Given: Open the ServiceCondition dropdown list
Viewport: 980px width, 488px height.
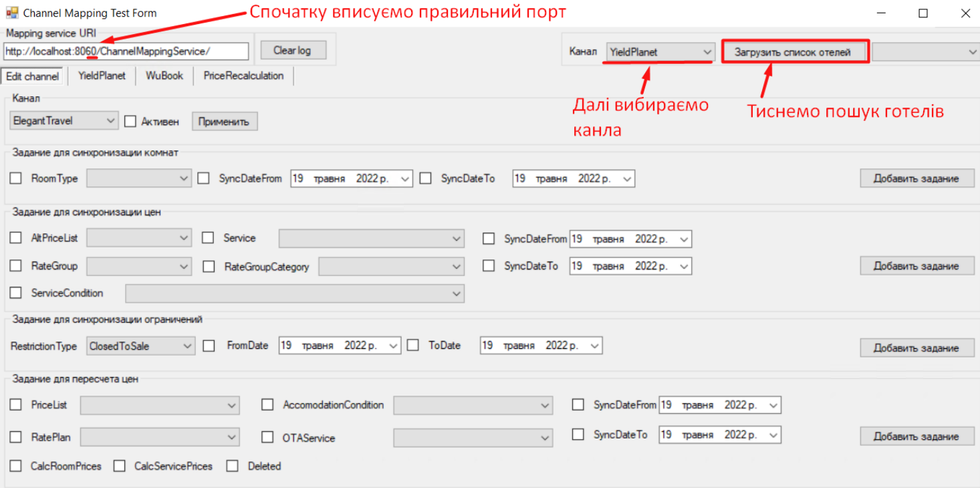Looking at the screenshot, I should pos(294,293).
